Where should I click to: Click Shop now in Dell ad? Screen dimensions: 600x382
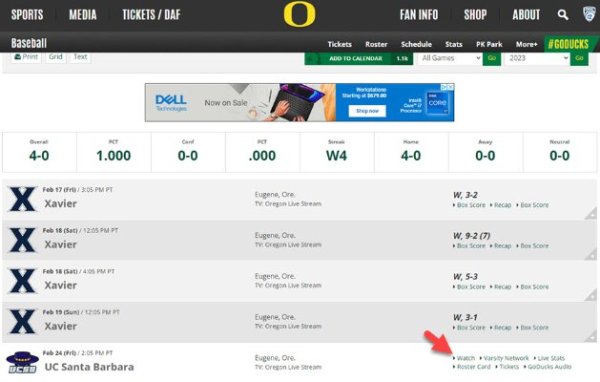367,111
